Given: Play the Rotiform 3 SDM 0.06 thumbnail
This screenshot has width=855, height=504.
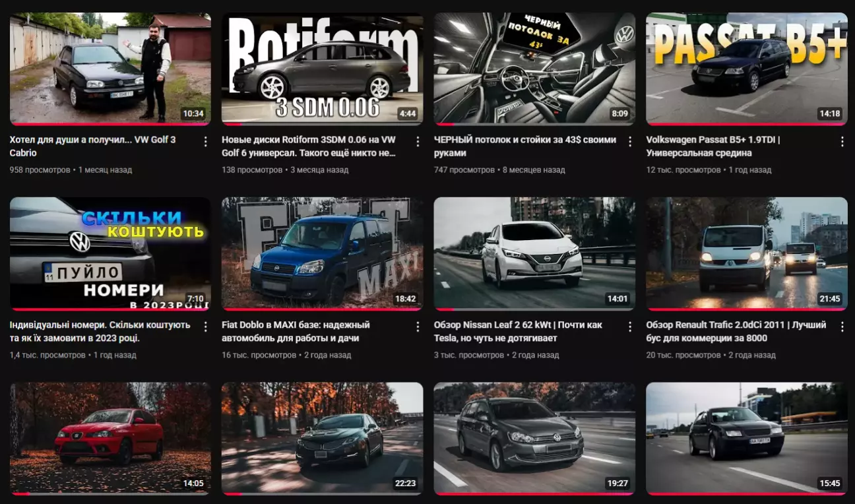Looking at the screenshot, I should coord(323,69).
